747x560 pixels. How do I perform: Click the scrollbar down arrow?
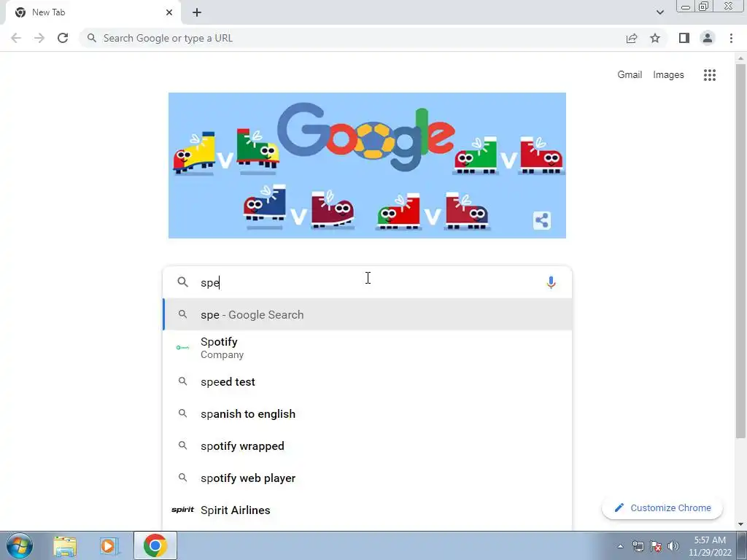740,524
